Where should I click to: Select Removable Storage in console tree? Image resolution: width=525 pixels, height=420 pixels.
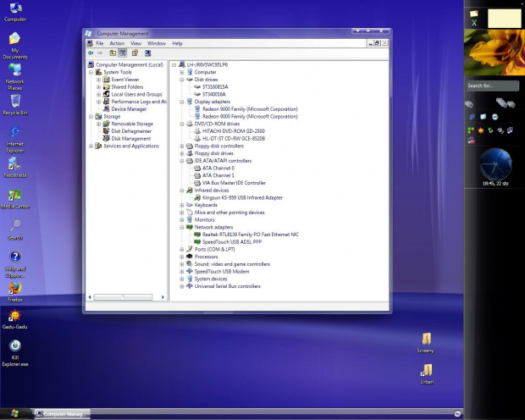point(132,124)
